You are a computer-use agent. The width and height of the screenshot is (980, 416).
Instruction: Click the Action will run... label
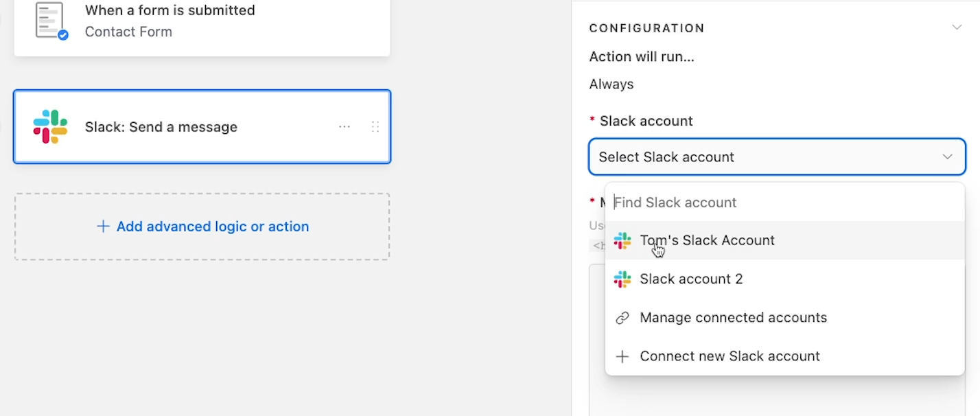point(642,57)
